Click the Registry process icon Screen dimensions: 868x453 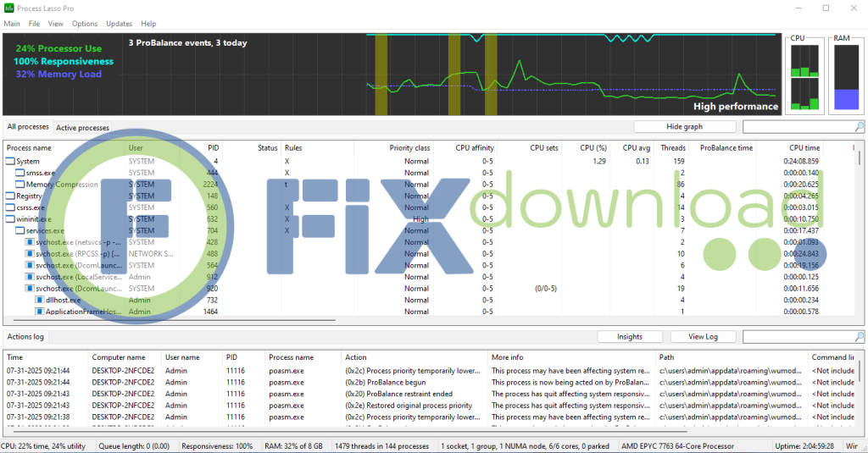point(11,196)
